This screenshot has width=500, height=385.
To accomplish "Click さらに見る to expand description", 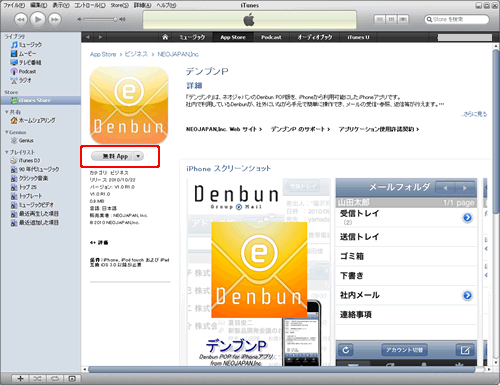I will [474, 114].
